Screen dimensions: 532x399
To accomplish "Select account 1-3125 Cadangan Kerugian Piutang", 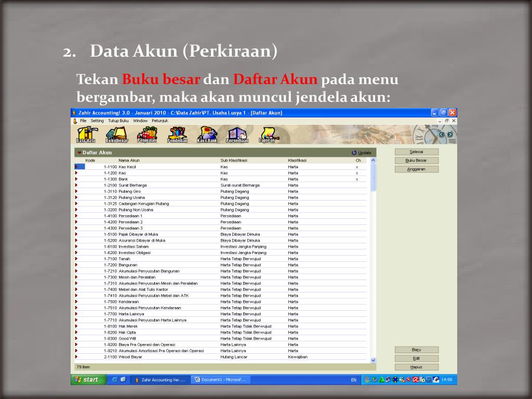I will coord(220,204).
